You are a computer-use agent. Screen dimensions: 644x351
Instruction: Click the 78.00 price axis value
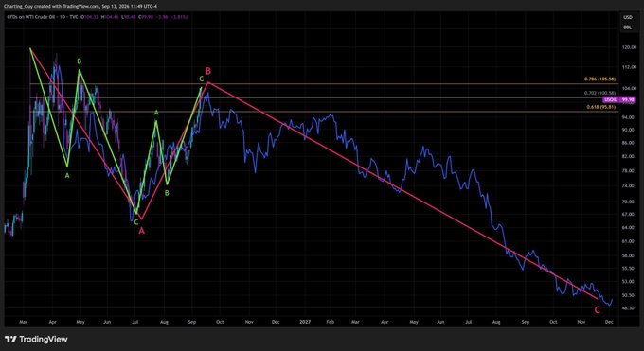click(x=629, y=171)
